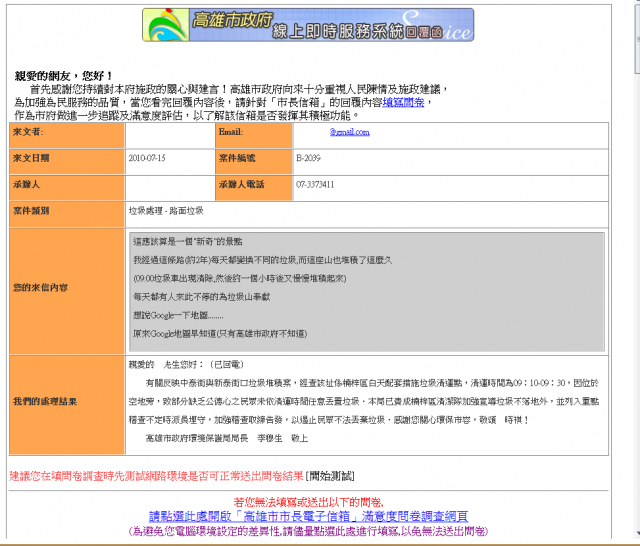The image size is (640, 546).
Task: Click the 案件類別 header cell
Action: [x=67, y=215]
